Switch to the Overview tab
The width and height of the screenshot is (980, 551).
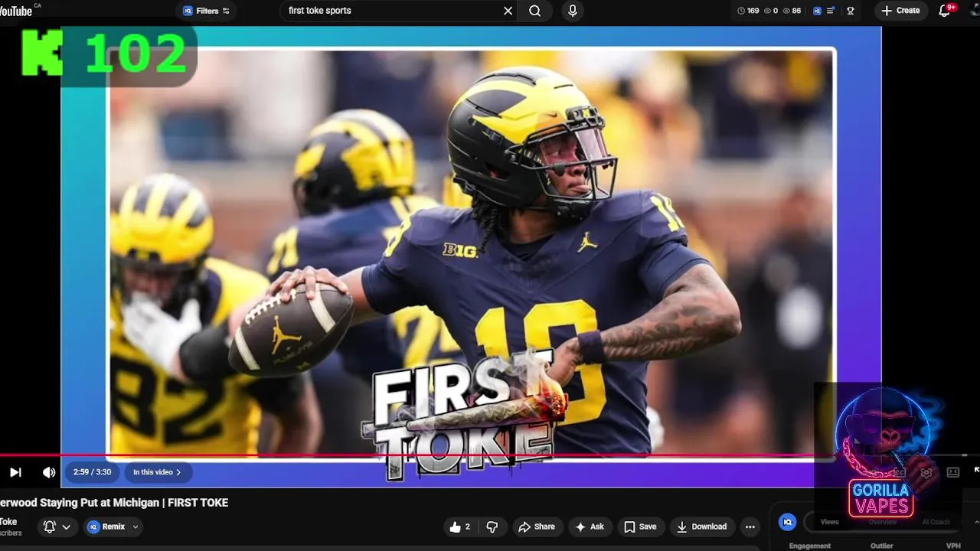(882, 522)
